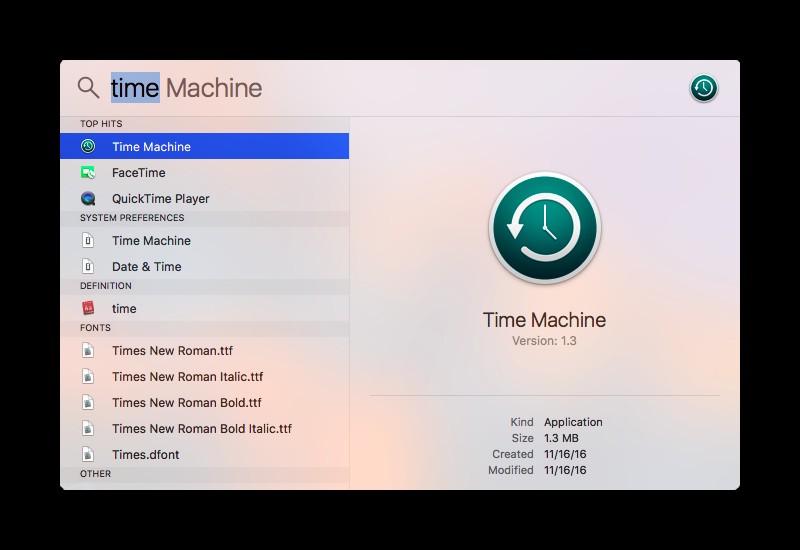Click the FaceTime app icon
This screenshot has width=800, height=550.
pyautogui.click(x=88, y=172)
